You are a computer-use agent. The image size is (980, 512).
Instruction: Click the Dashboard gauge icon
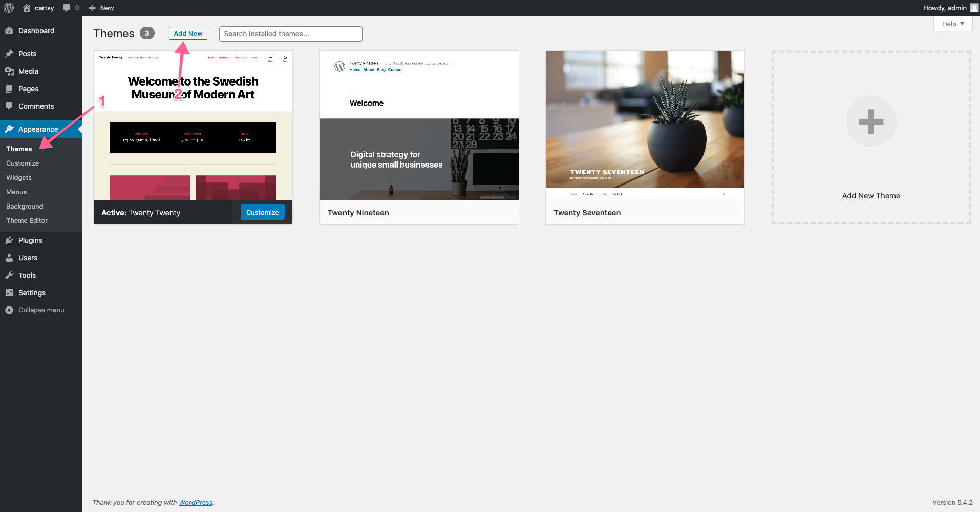coord(9,31)
